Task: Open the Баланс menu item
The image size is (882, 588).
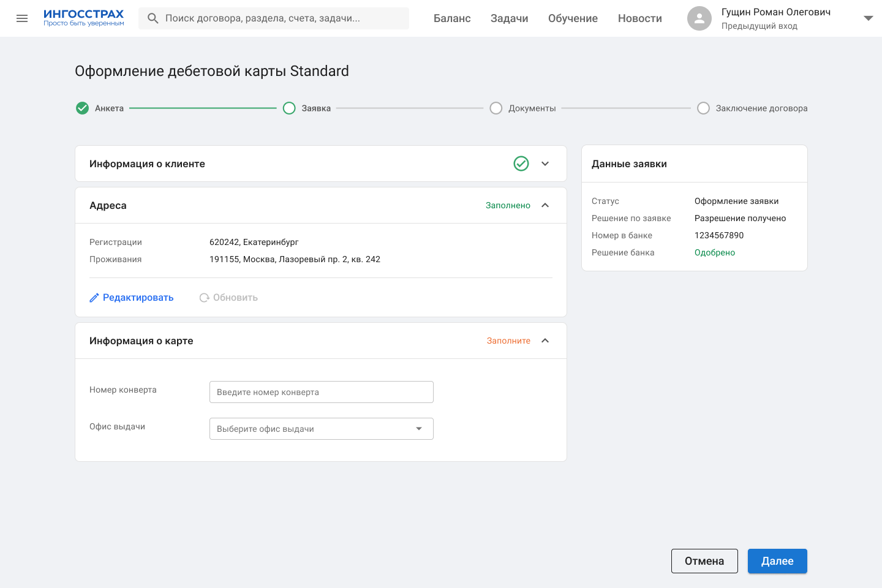Action: point(452,18)
